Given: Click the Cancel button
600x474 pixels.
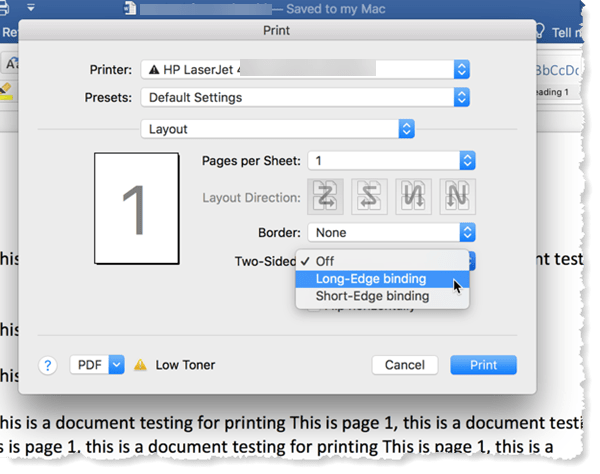Looking at the screenshot, I should pyautogui.click(x=405, y=365).
